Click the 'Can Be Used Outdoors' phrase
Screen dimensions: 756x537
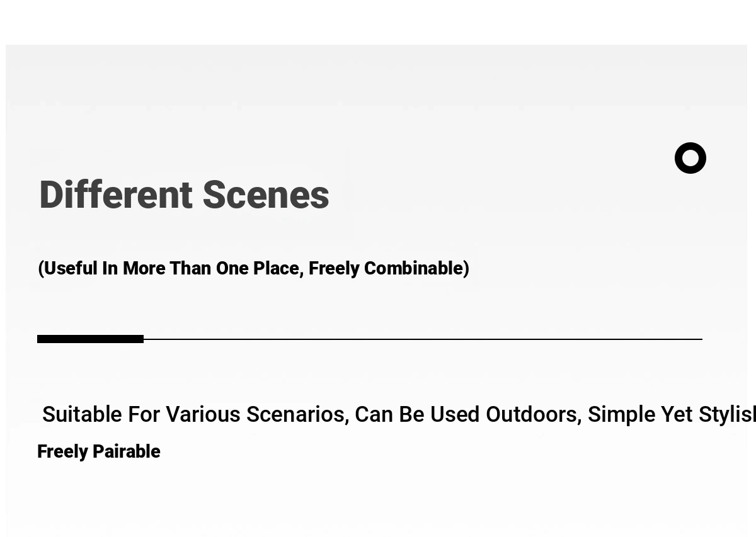click(468, 414)
